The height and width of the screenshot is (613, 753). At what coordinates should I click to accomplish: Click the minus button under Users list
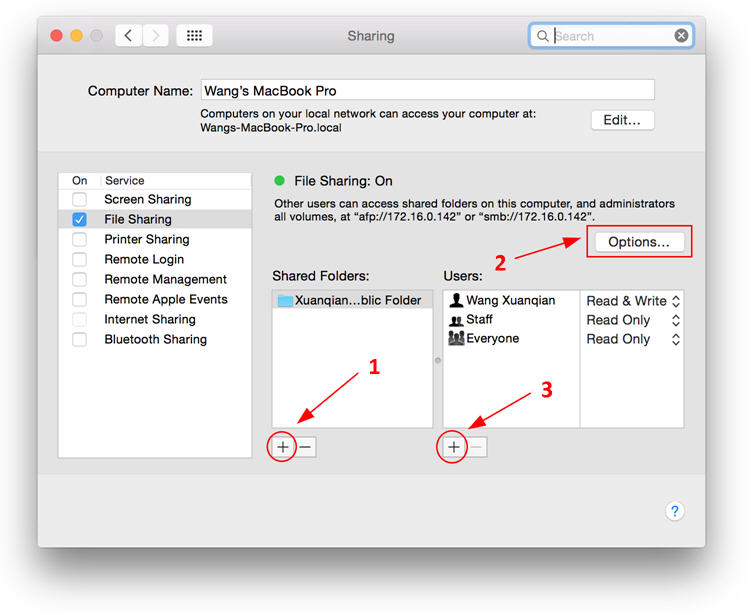tap(476, 447)
